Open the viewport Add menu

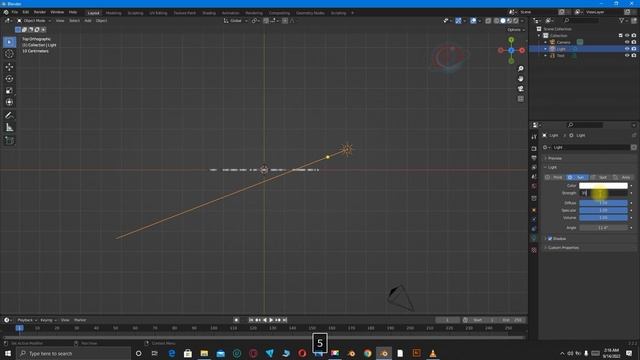pos(88,20)
